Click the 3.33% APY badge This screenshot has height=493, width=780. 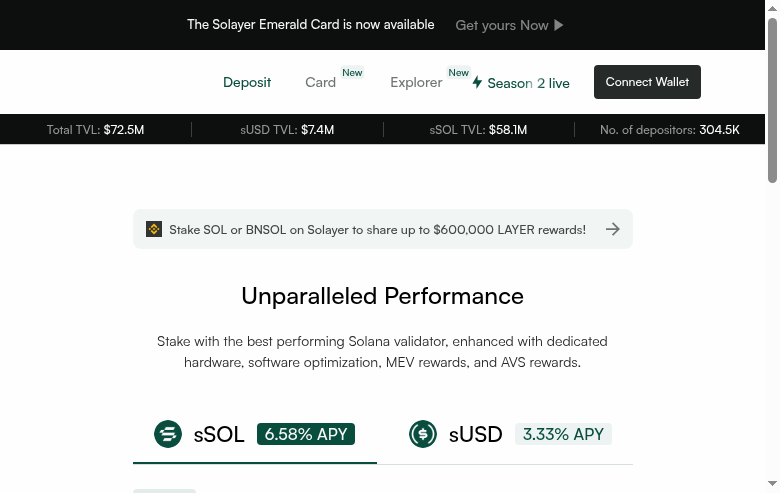tap(563, 434)
